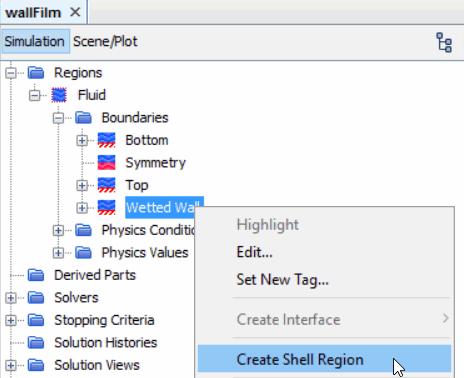Viewport: 464px width, 378px height.
Task: Click the Symmetry boundary icon
Action: click(x=106, y=163)
